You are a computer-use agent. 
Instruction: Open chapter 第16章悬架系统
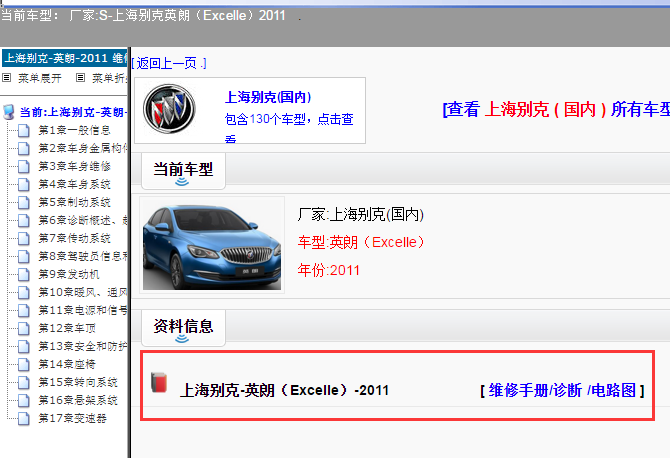click(78, 400)
